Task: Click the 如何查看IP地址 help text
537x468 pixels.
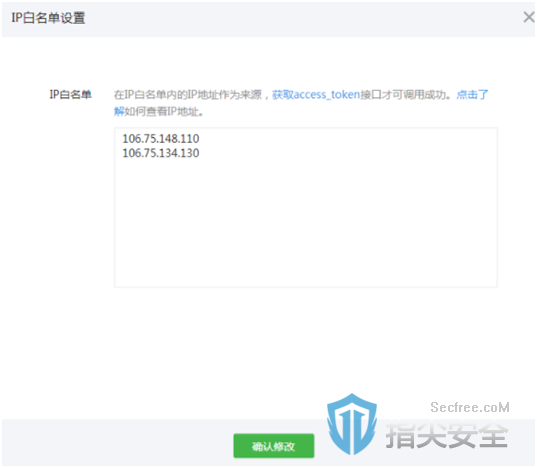Action: (162, 112)
